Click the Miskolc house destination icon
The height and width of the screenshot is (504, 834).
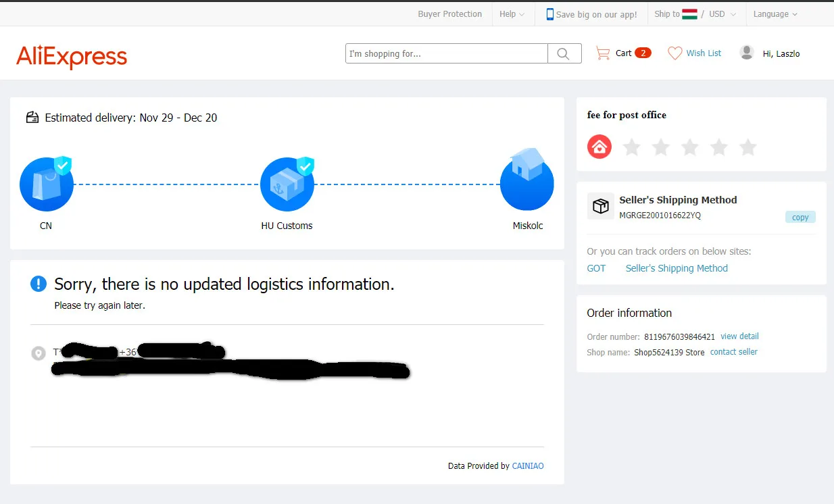[526, 180]
